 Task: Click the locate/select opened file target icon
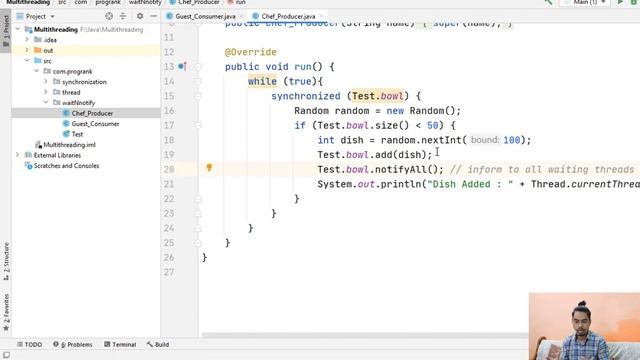coord(109,16)
